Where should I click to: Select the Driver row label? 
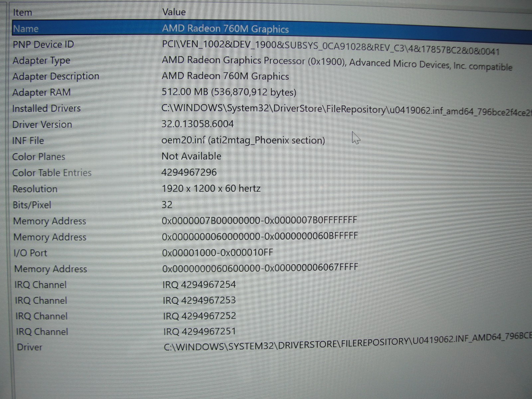(30, 347)
